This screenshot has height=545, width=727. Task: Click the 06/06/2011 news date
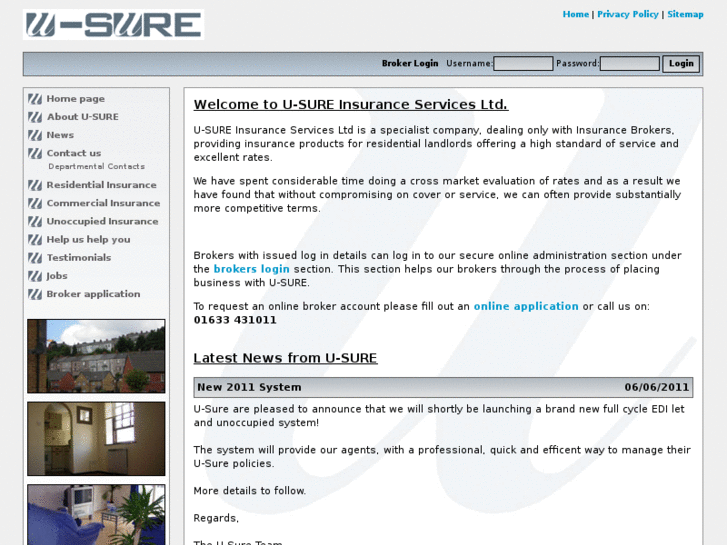coord(657,387)
